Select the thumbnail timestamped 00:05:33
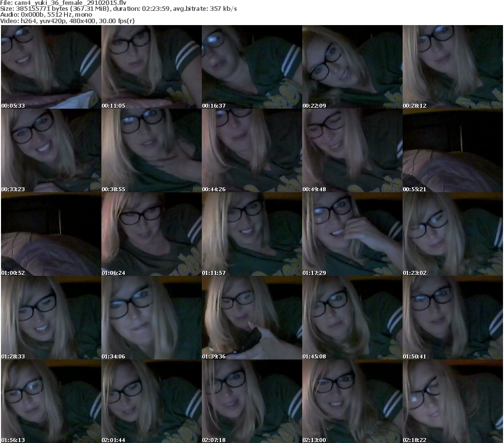 pos(51,67)
